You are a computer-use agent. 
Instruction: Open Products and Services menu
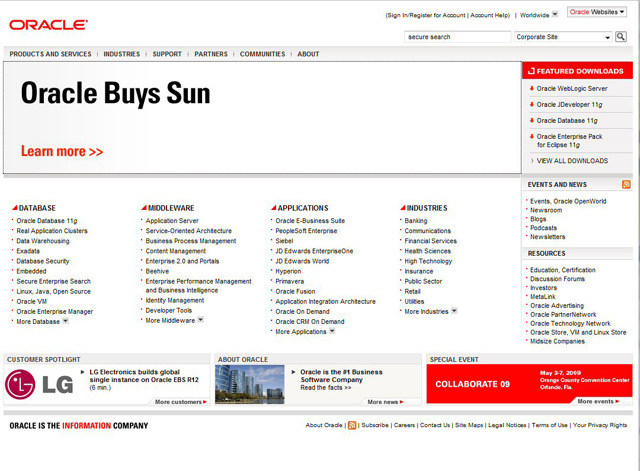tap(51, 54)
